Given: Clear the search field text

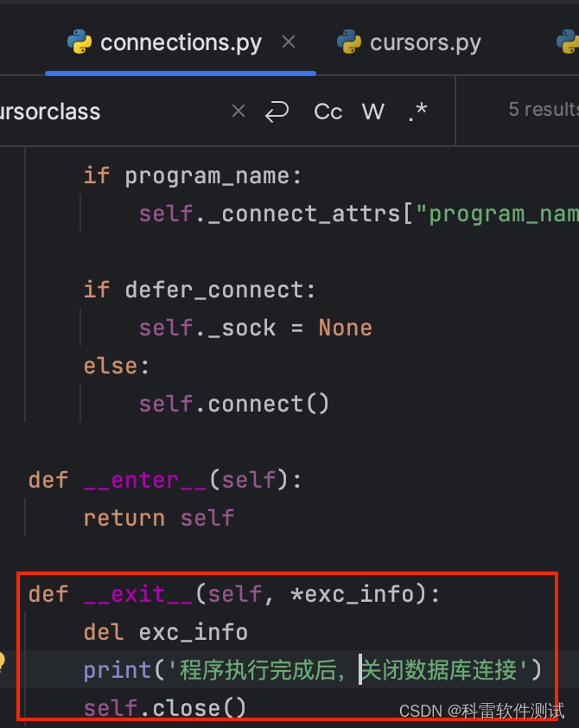Looking at the screenshot, I should point(239,111).
